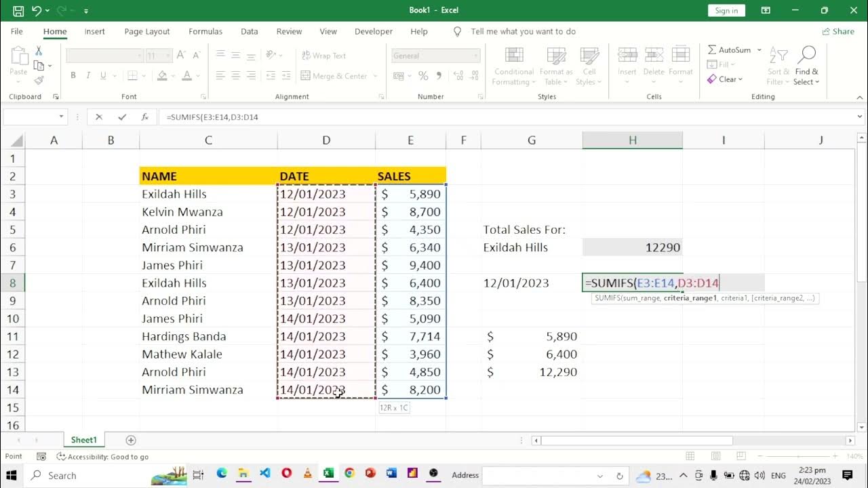The image size is (868, 488).
Task: Toggle Italic formatting
Action: point(88,76)
